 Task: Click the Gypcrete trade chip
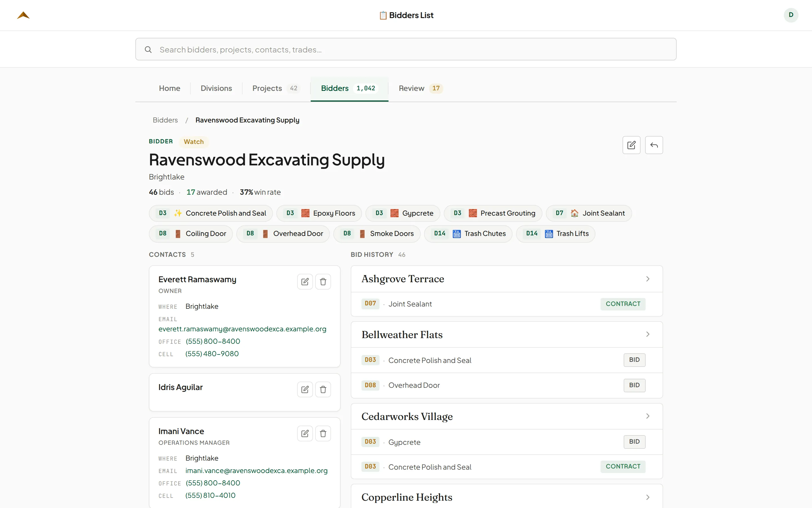click(403, 213)
